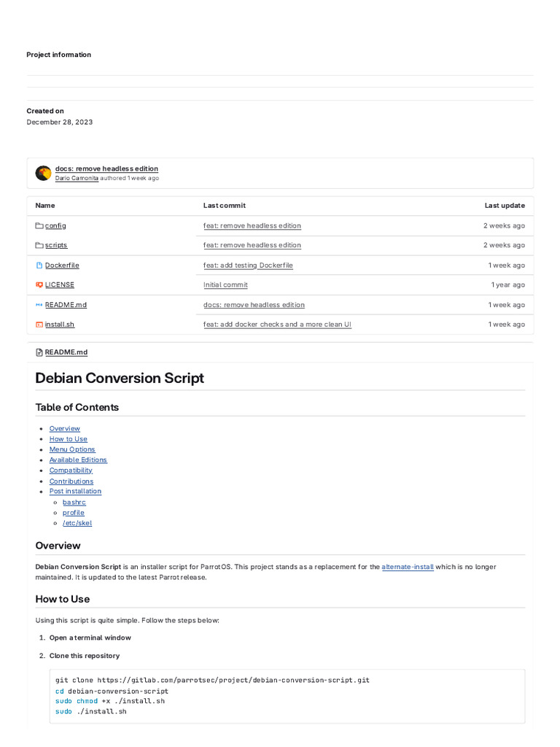Open the install.sh file
The image size is (560, 747).
[60, 325]
